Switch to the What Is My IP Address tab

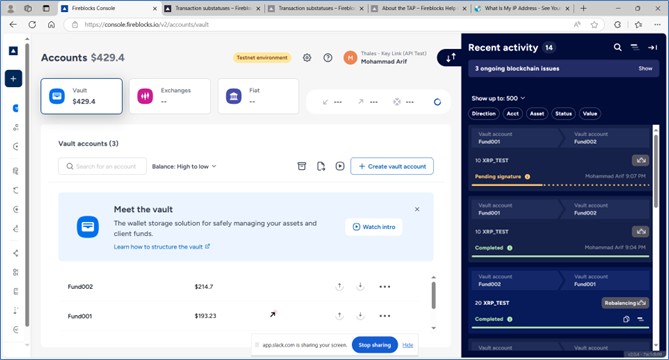click(x=521, y=9)
